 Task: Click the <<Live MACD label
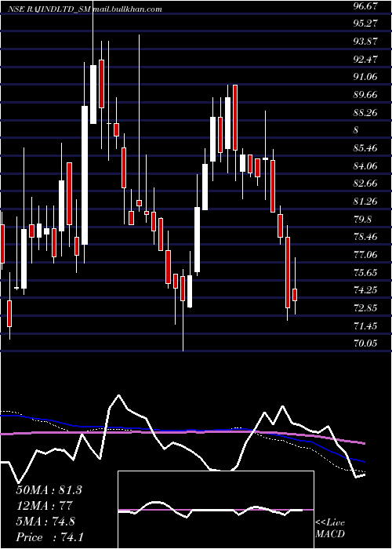click(x=330, y=529)
